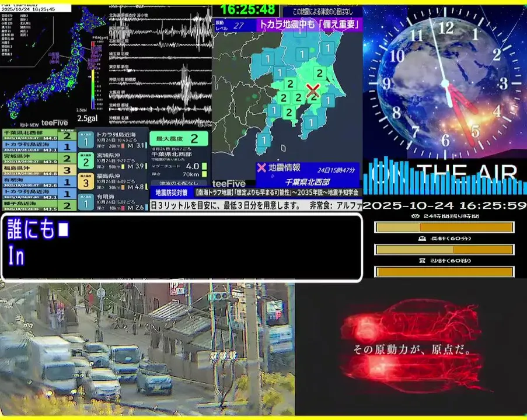
Task: Click the 24日15時47分 time in info box
Action: pos(336,170)
